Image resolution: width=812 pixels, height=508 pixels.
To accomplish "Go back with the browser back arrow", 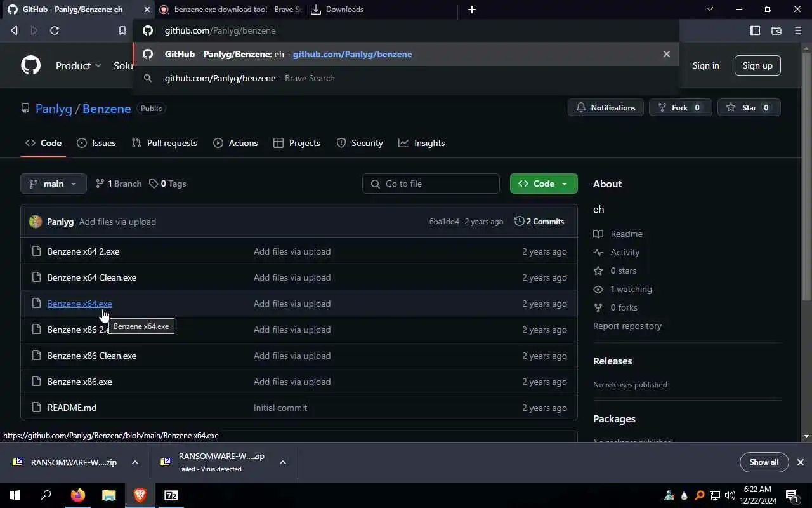I will 14,30.
